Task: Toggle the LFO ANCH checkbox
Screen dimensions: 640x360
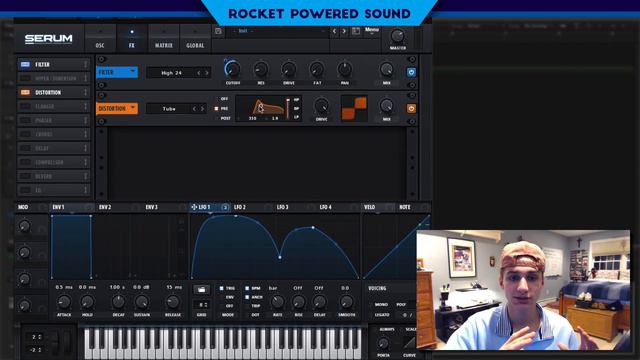Action: tap(247, 297)
